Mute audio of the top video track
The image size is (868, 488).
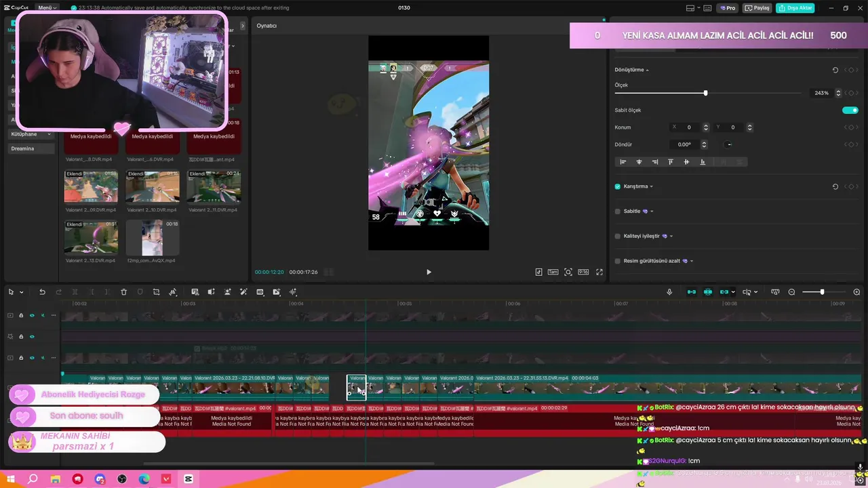click(43, 315)
